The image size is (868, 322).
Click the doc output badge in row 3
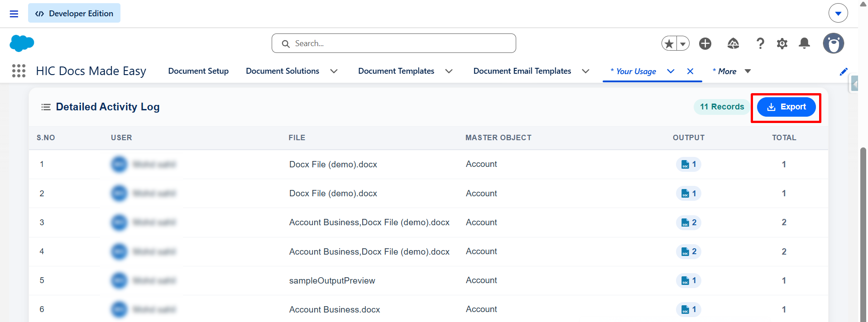pyautogui.click(x=689, y=223)
